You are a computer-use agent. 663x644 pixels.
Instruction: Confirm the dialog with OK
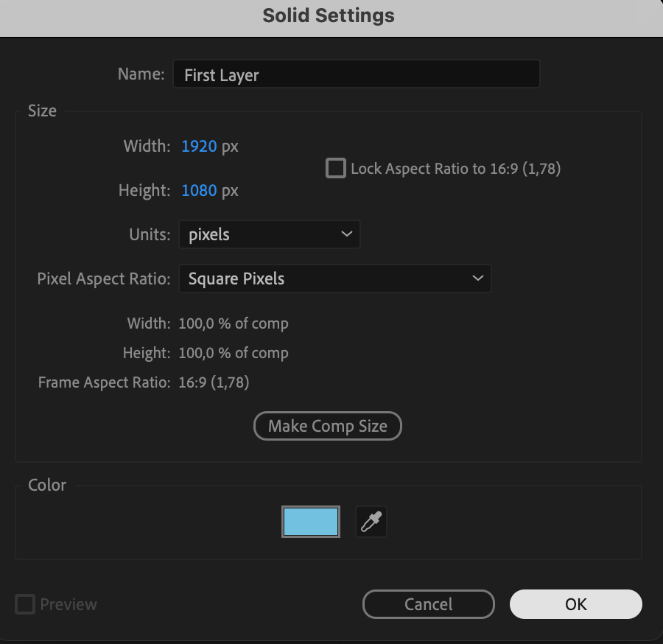click(575, 604)
